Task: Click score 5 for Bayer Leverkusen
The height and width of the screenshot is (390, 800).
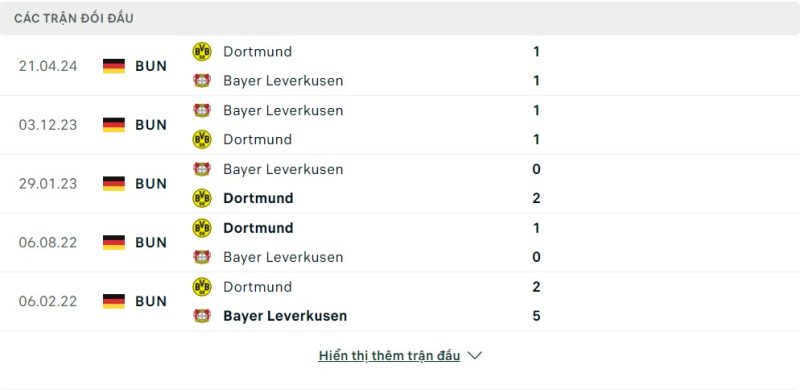Action: (536, 316)
